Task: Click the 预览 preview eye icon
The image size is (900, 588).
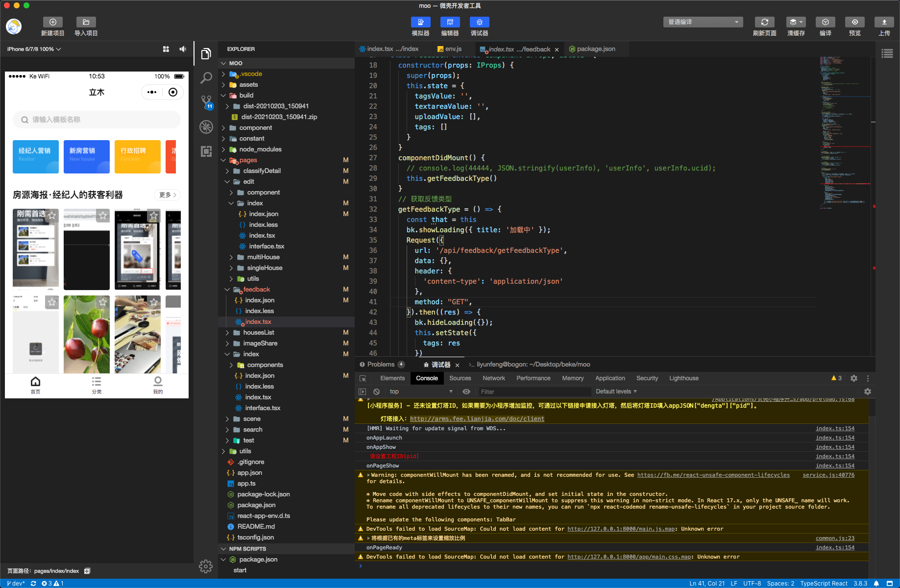Action: 854,22
